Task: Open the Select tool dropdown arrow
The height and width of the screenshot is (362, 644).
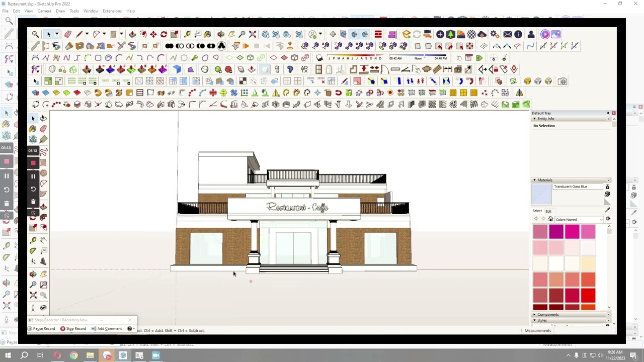Action: coord(56,34)
